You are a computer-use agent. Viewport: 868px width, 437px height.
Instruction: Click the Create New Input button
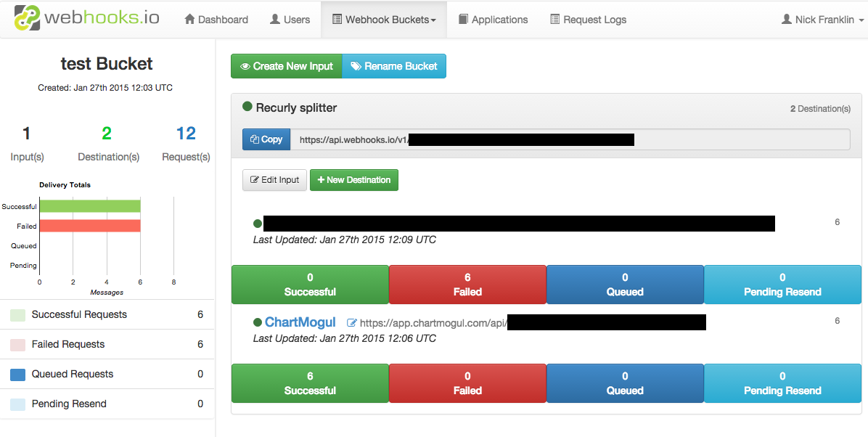point(287,66)
